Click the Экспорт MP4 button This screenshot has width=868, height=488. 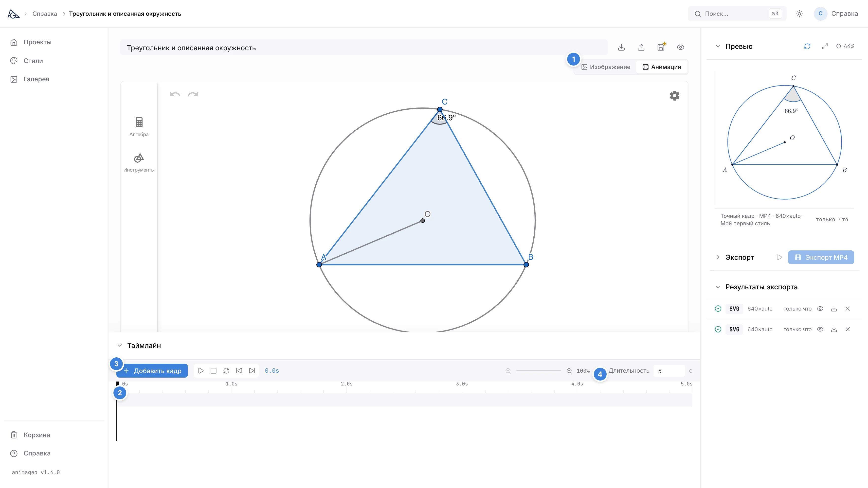click(x=821, y=257)
